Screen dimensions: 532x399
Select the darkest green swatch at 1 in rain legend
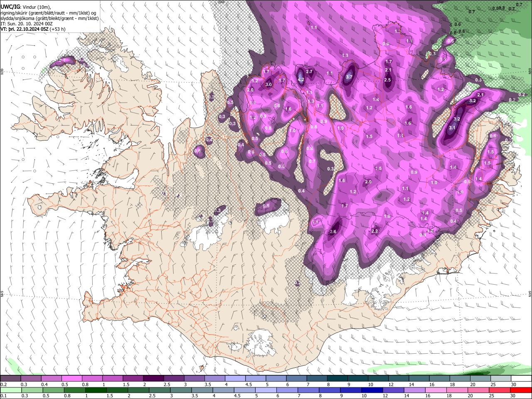point(96,390)
